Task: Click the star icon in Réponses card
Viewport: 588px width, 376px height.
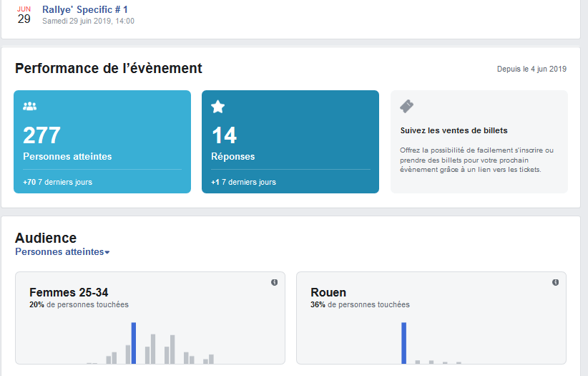Action: (x=218, y=107)
